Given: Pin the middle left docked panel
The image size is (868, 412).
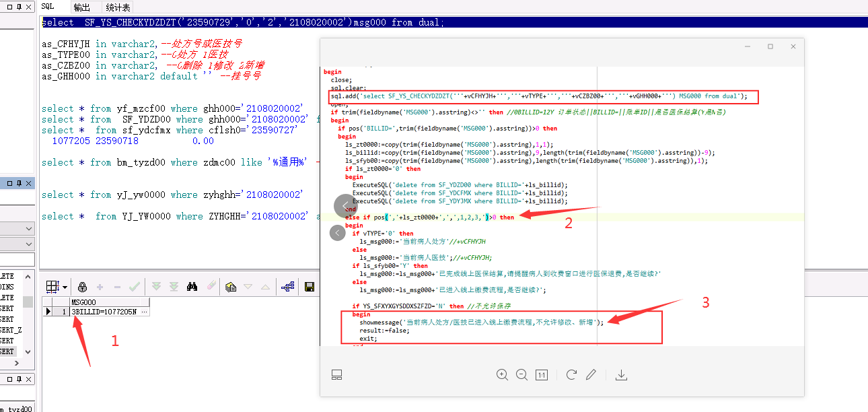Looking at the screenshot, I should [x=20, y=183].
